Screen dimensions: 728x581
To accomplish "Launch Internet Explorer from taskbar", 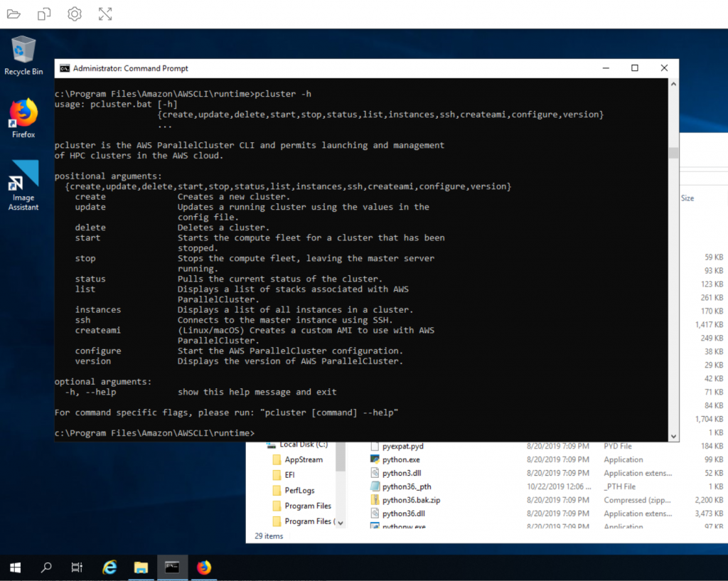I will point(109,567).
